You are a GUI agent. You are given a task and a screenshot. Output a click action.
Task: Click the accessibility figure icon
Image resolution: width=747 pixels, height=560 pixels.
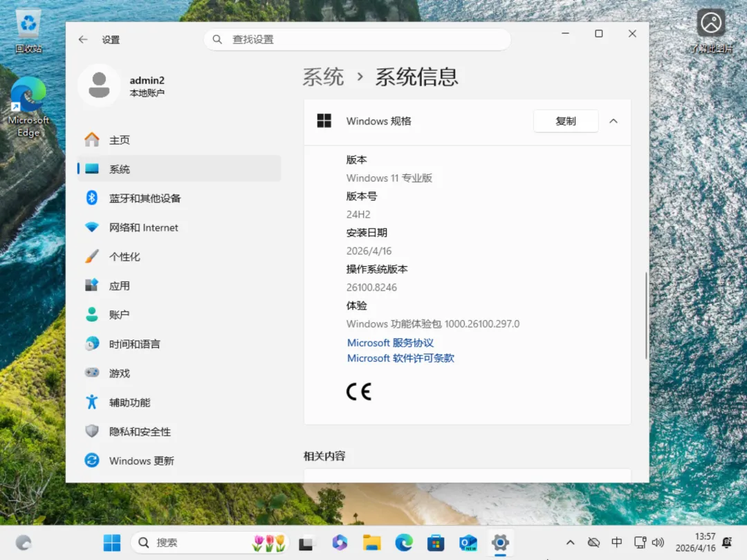pos(91,402)
